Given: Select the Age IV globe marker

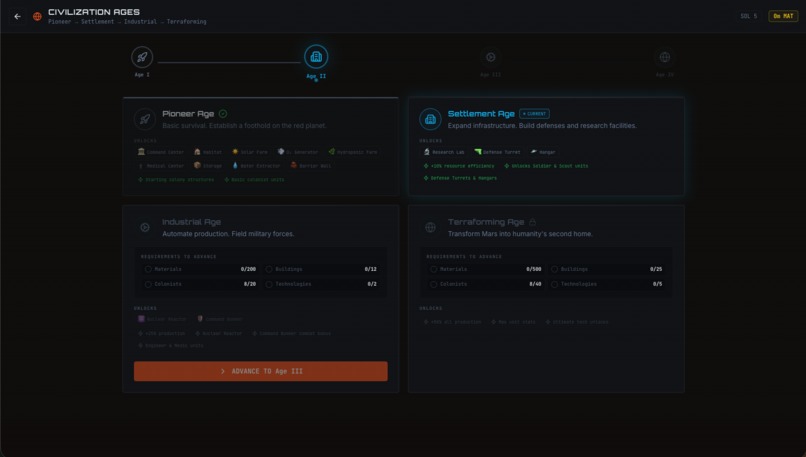Looking at the screenshot, I should click(x=665, y=57).
